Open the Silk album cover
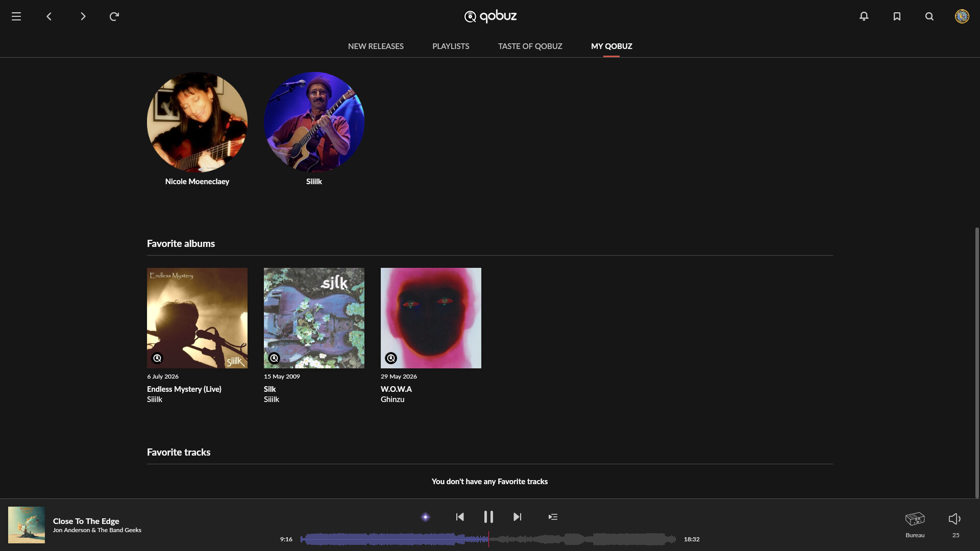The width and height of the screenshot is (980, 551). click(x=314, y=318)
